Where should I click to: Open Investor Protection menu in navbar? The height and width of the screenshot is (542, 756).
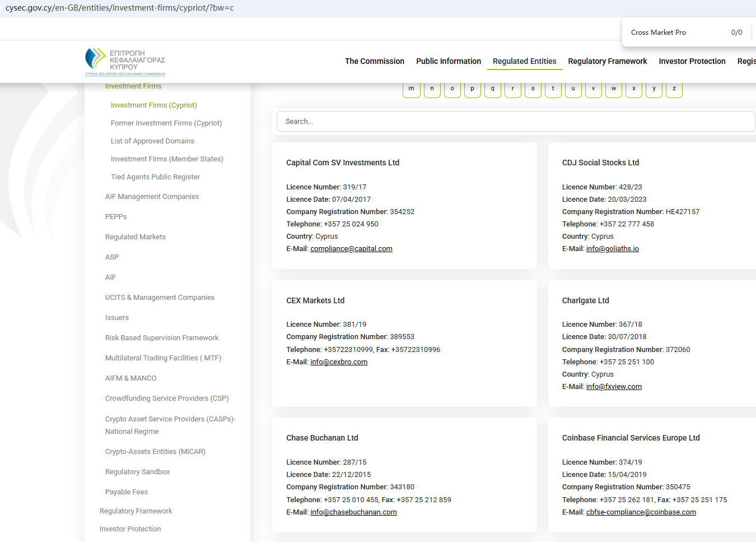tap(692, 61)
